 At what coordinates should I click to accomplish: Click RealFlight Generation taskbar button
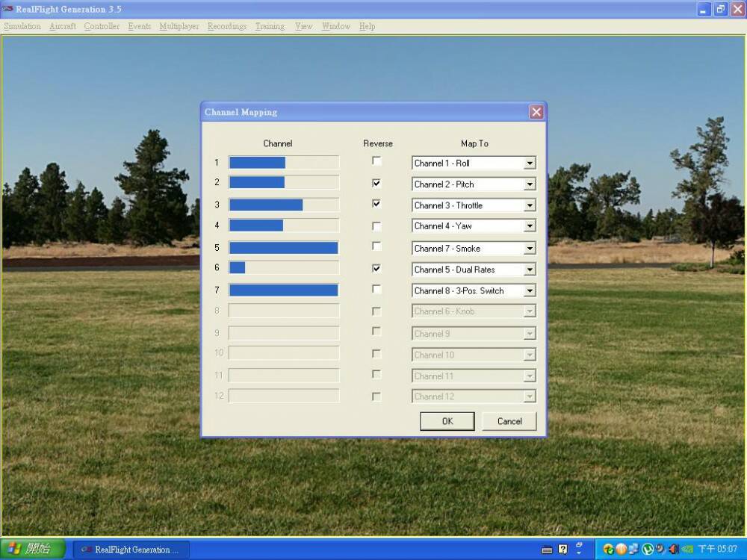coord(131,550)
